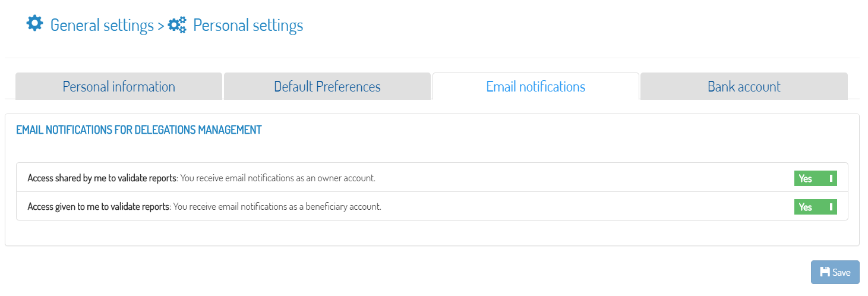Click the white handle on beneficiary account toggle

click(x=831, y=207)
